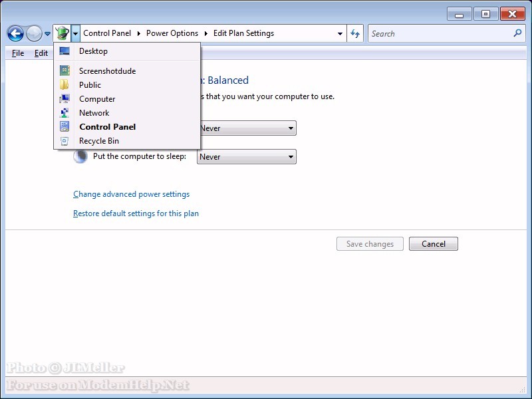Choose Public from the location dropdown
The width and height of the screenshot is (532, 399).
tap(127, 85)
